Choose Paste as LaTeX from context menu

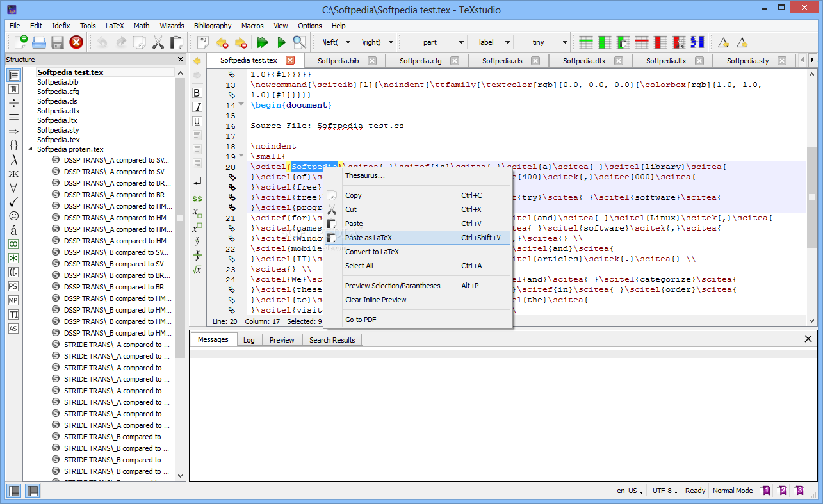pos(418,238)
